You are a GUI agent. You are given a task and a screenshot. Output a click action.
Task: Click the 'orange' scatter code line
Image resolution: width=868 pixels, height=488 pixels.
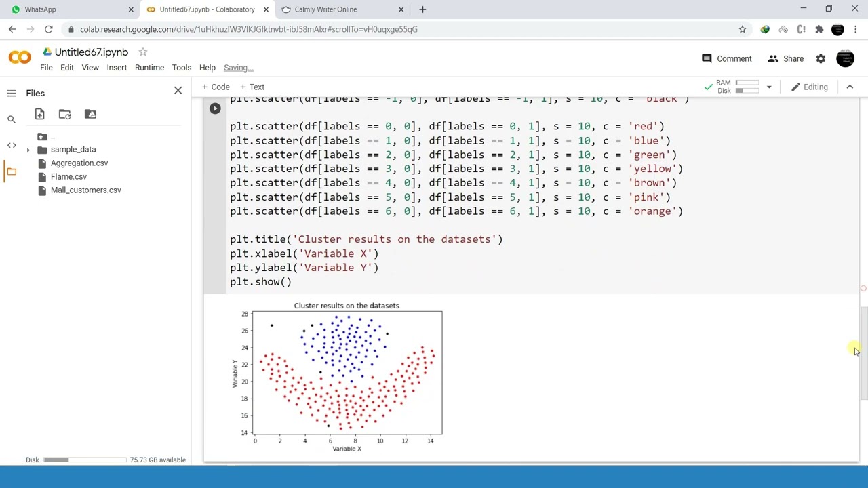pos(456,211)
